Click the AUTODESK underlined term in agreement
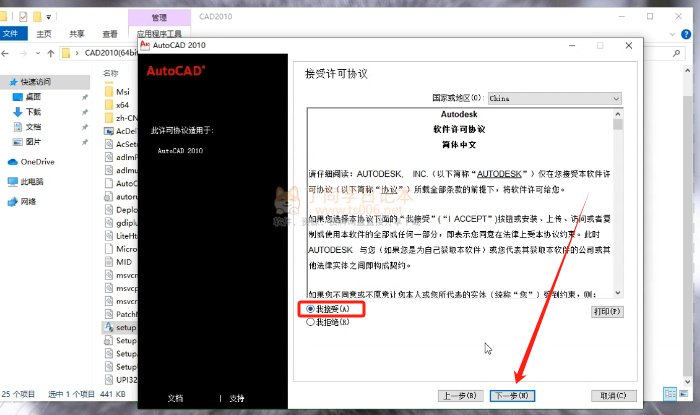 (499, 174)
